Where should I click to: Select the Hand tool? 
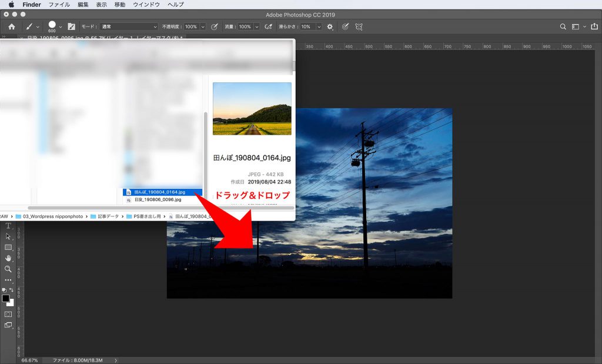(8, 258)
